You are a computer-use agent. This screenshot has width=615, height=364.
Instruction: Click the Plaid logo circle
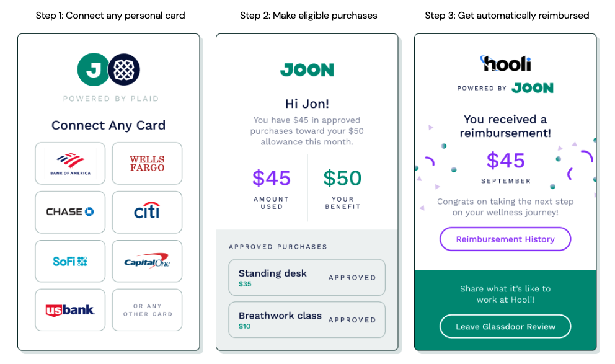(x=125, y=69)
